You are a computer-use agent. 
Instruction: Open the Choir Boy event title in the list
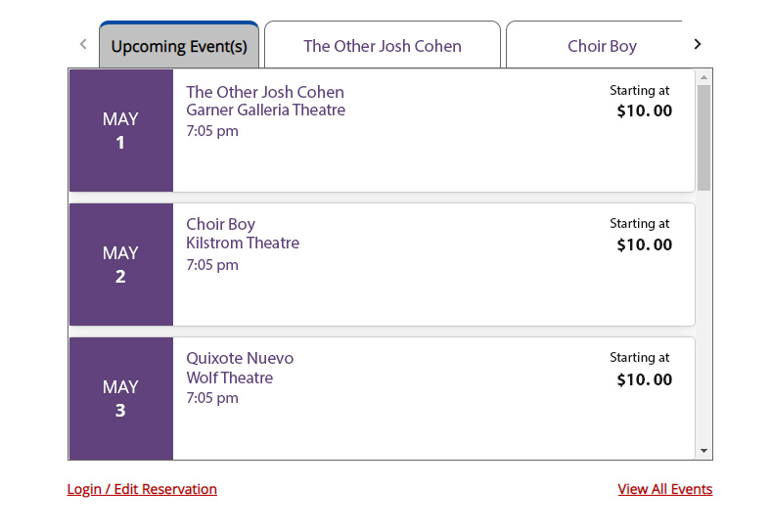click(220, 224)
